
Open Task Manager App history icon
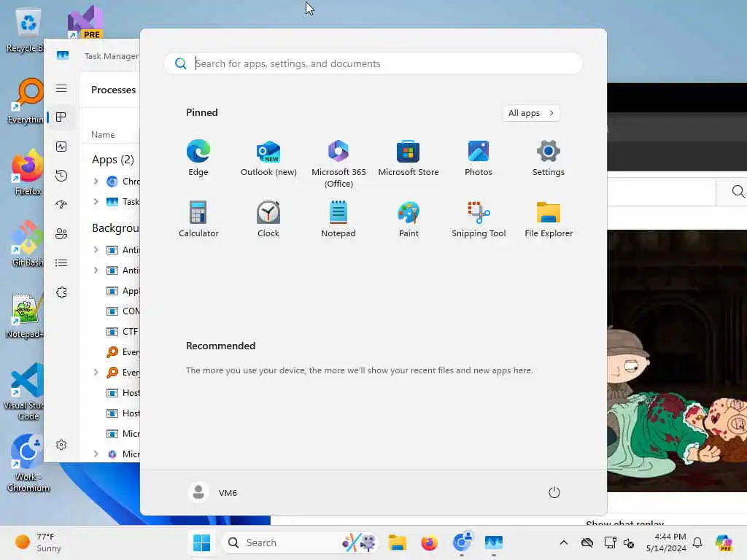tap(61, 176)
